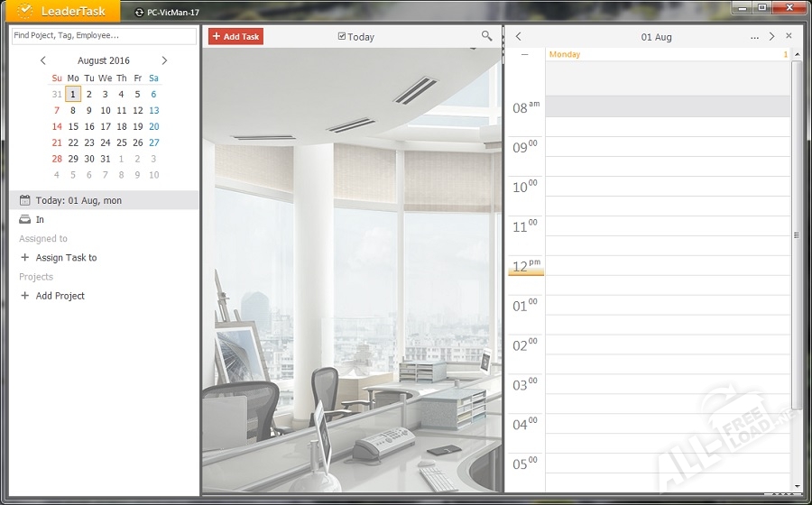Viewport: 812px width, 505px height.
Task: Go to previous month in mini calendar
Action: coord(43,60)
